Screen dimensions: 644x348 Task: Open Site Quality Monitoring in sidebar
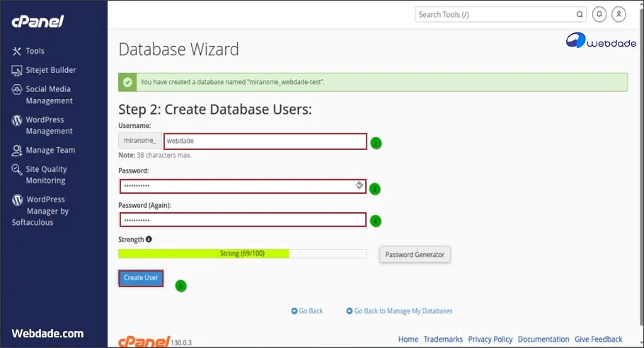point(46,175)
